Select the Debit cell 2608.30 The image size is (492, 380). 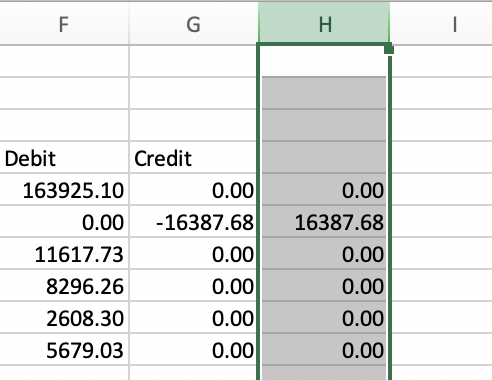pyautogui.click(x=64, y=317)
